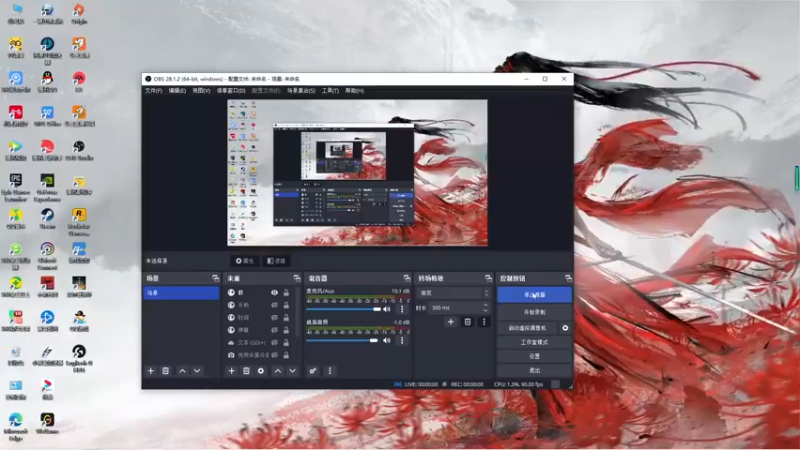Image resolution: width=800 pixels, height=450 pixels.
Task: Open GeForce Experience desktop icon
Action: [47, 188]
